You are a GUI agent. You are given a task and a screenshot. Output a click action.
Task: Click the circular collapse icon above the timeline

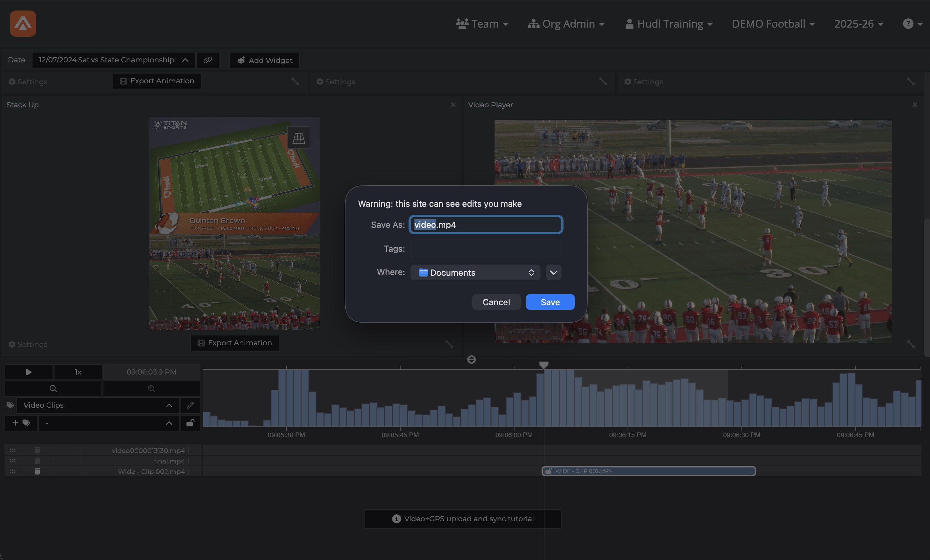(472, 360)
